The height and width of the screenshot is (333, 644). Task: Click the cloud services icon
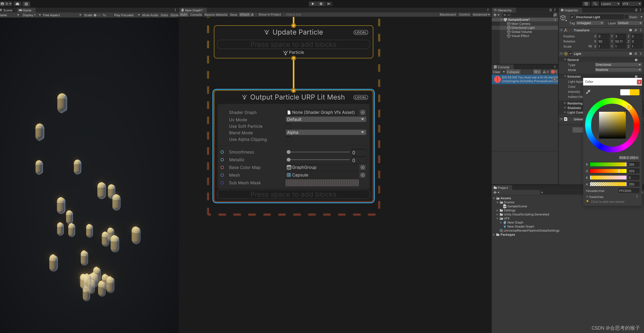[x=17, y=4]
